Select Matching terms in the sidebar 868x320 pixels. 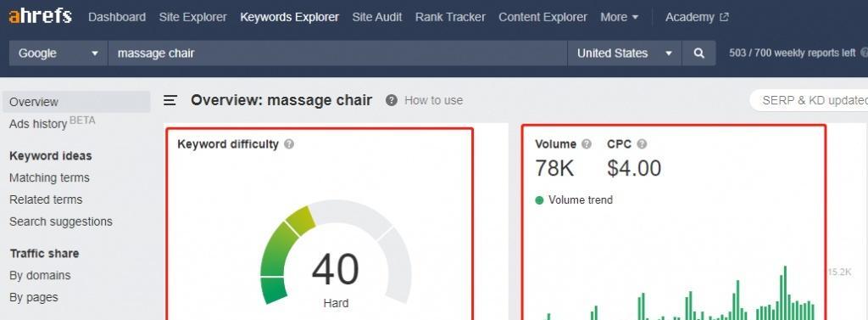49,177
